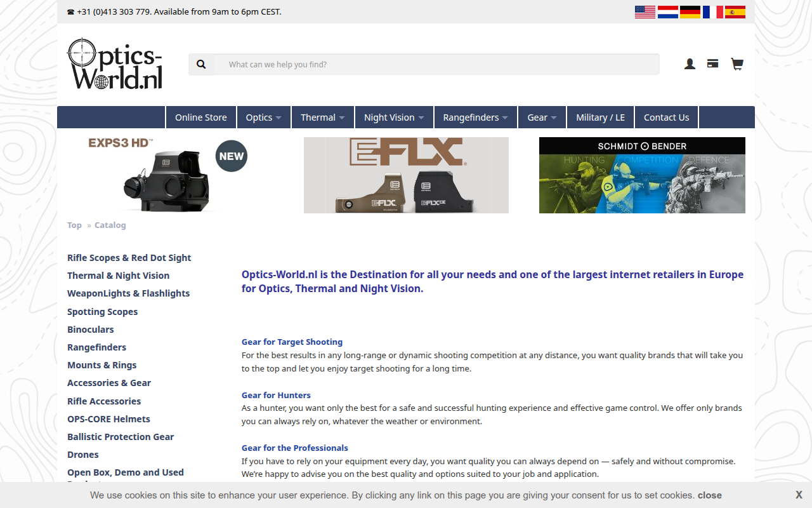Open OPS-CORE Helmets category
Image resolution: width=812 pixels, height=508 pixels.
coord(109,419)
